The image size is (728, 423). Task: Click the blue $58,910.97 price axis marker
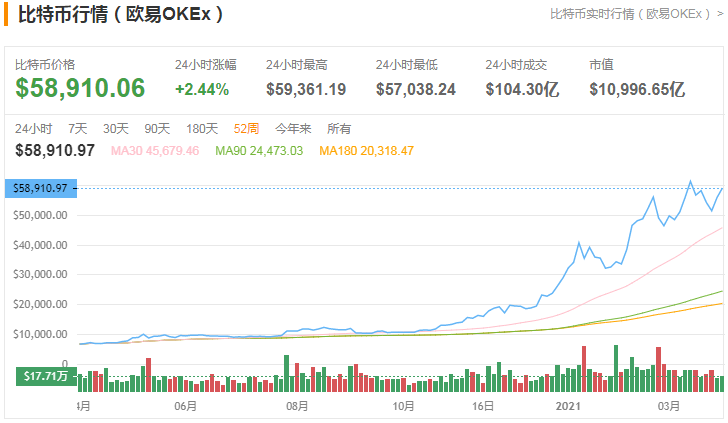[40, 188]
